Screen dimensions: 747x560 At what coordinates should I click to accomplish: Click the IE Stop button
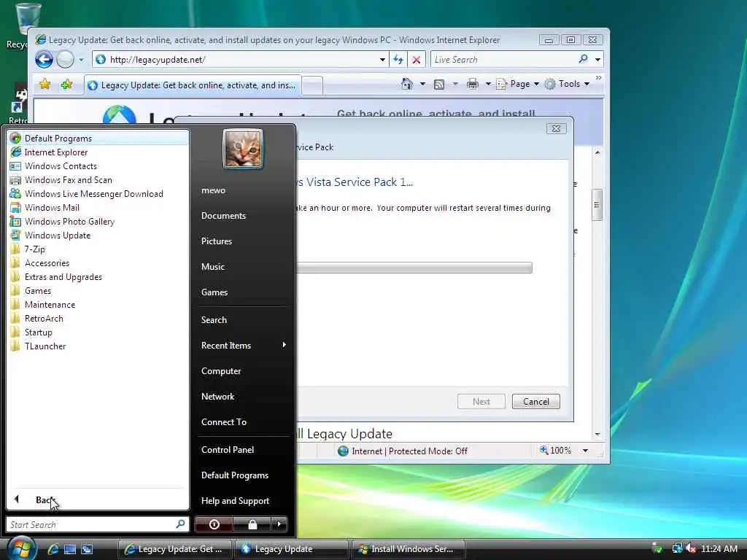click(x=417, y=60)
